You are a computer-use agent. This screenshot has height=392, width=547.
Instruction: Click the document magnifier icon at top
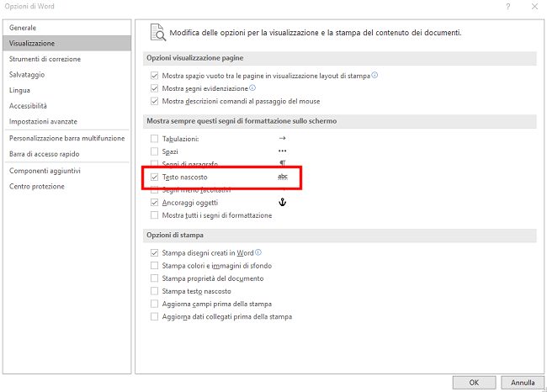157,33
